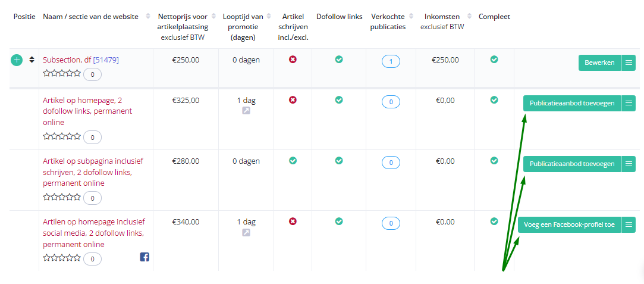The image size is (644, 284).
Task: Click the up-down position arrows for Subsection row
Action: [x=32, y=60]
